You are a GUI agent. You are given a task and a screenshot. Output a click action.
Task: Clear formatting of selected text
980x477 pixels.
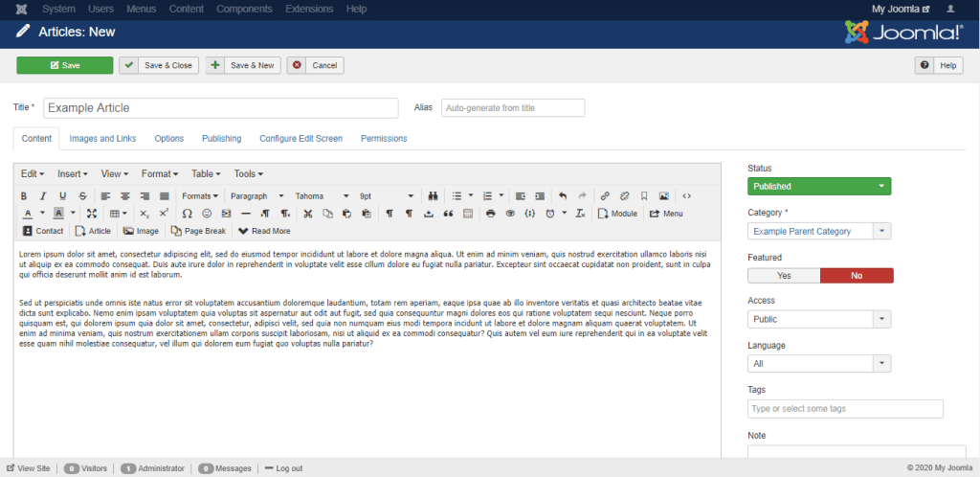pyautogui.click(x=580, y=214)
